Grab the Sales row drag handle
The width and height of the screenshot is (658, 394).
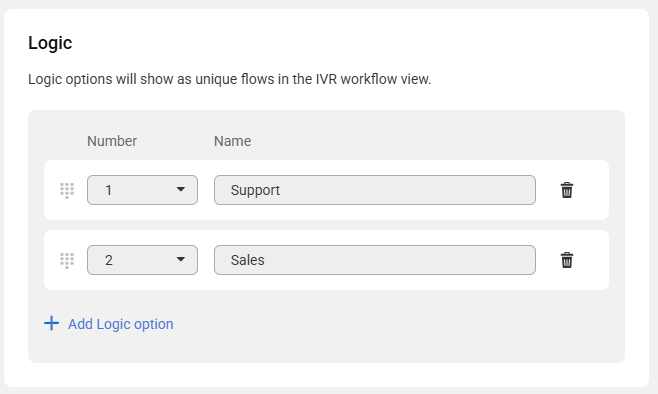point(67,261)
